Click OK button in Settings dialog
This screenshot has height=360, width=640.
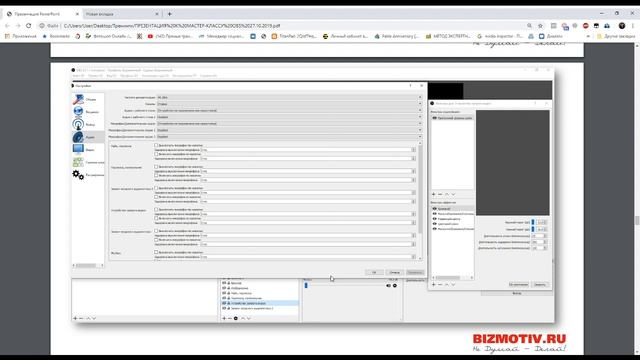pyautogui.click(x=374, y=272)
